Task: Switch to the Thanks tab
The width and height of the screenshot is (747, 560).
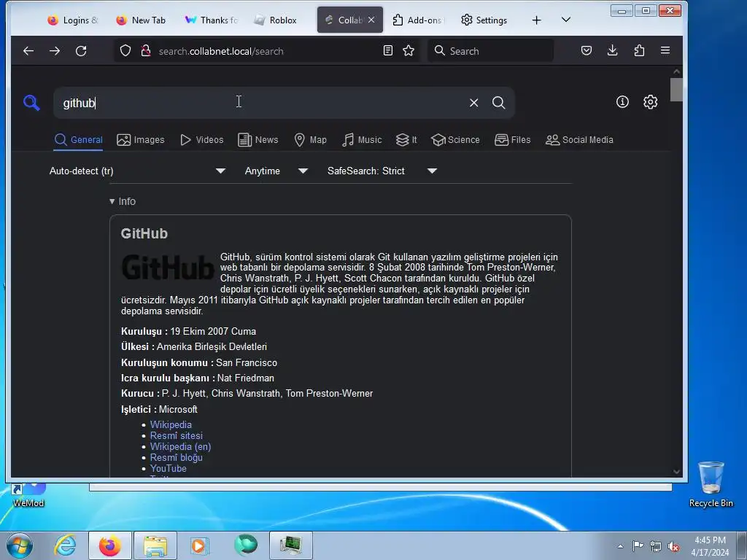Action: point(211,20)
